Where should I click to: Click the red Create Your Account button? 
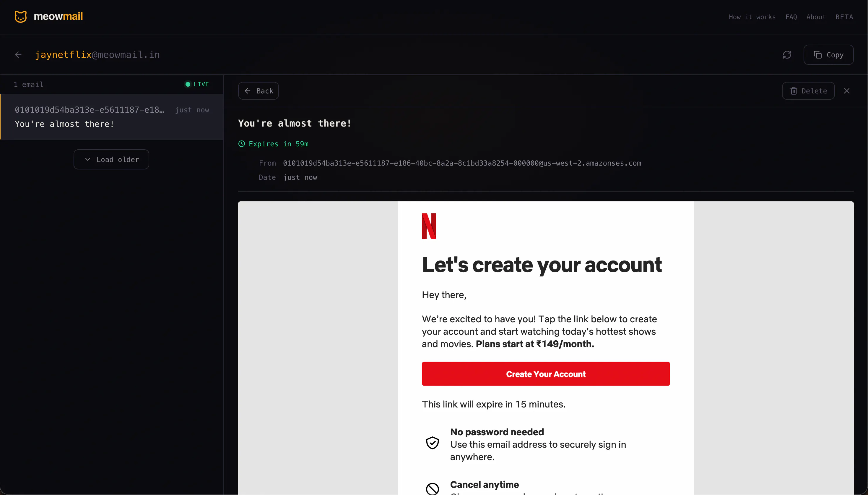[x=546, y=374]
